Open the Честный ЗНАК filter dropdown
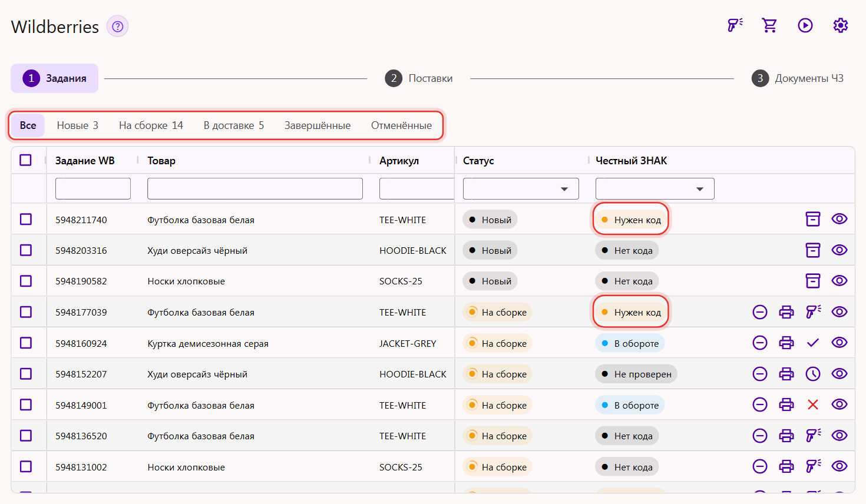 tap(655, 189)
